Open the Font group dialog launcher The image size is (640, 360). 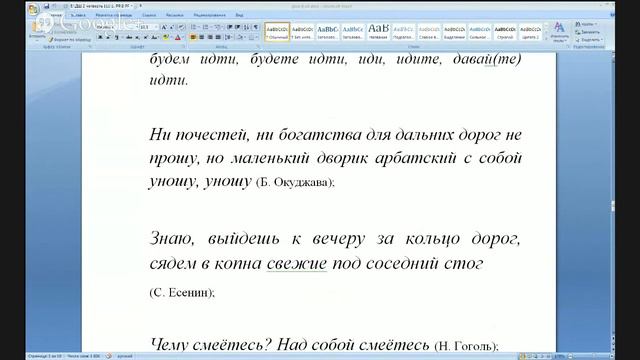184,47
